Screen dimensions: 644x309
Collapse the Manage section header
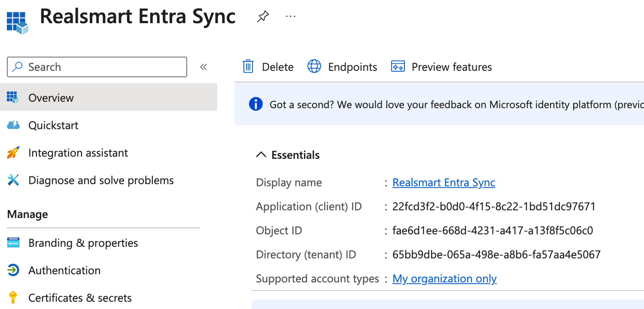27,214
